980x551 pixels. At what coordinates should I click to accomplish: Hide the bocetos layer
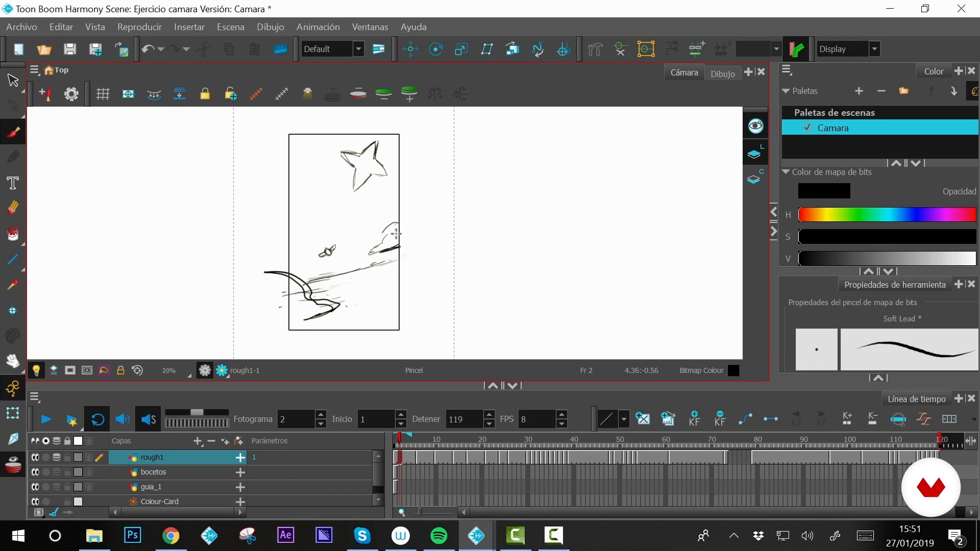pyautogui.click(x=35, y=472)
